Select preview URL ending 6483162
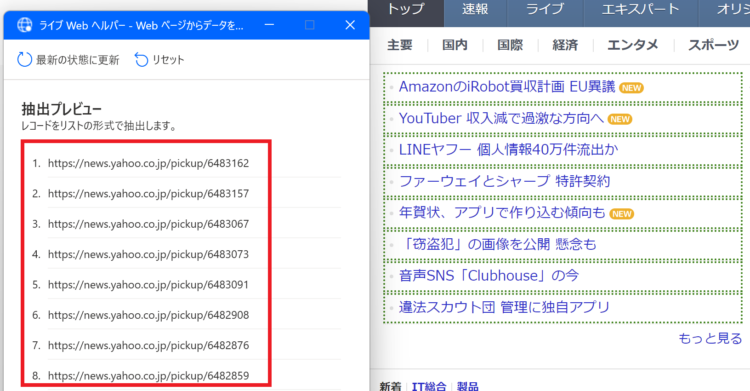The width and height of the screenshot is (750, 391). click(148, 163)
